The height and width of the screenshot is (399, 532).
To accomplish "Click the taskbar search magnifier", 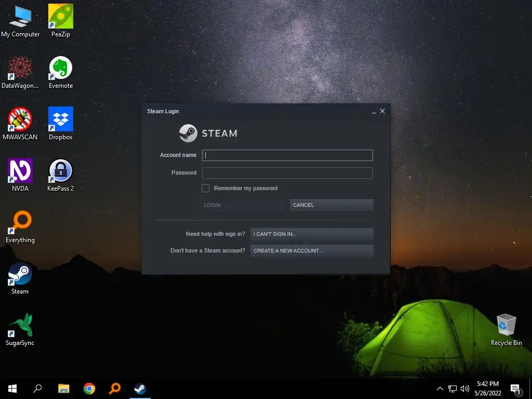I will coord(37,389).
